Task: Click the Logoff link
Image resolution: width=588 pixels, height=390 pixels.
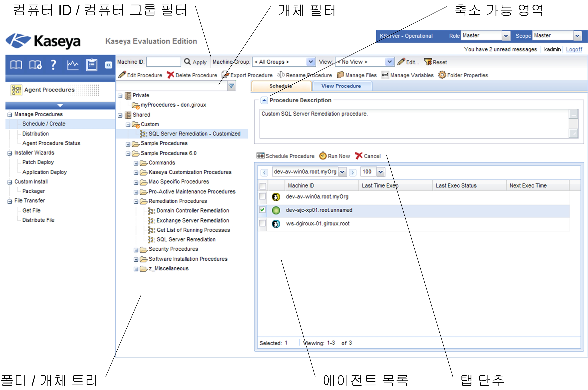Action: [x=574, y=49]
